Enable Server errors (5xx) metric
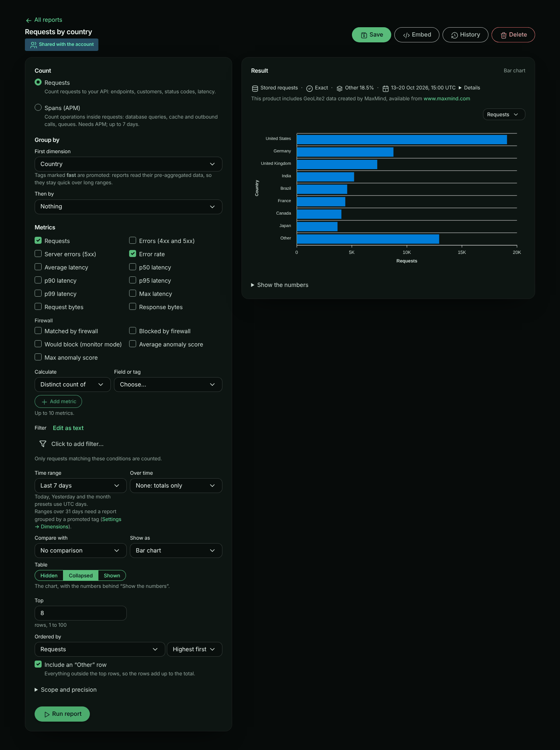 click(38, 254)
